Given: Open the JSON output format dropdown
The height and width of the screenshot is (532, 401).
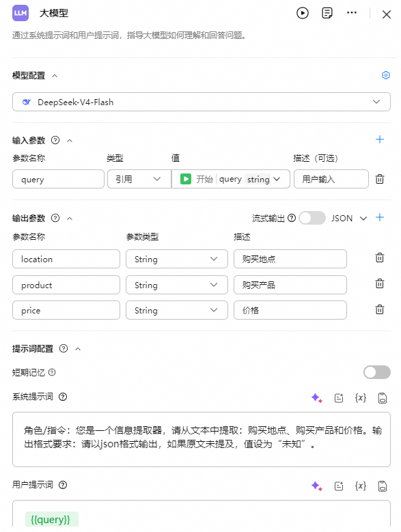Looking at the screenshot, I should [349, 218].
